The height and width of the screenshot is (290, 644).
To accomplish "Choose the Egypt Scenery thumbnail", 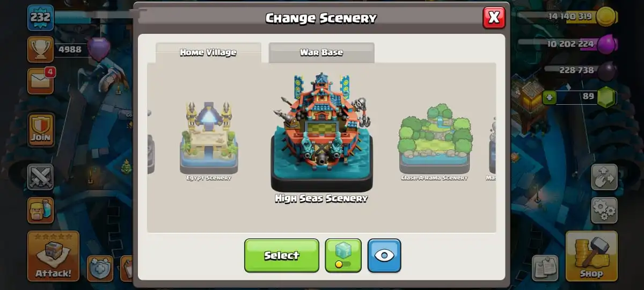I will 209,140.
